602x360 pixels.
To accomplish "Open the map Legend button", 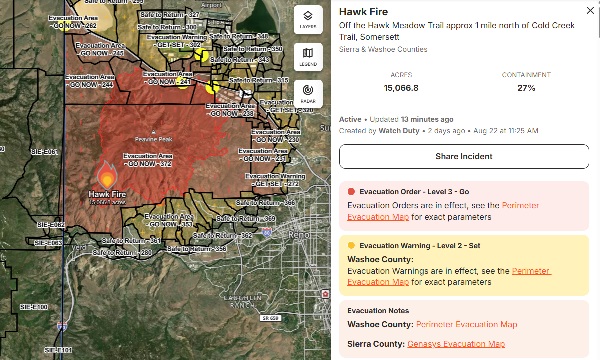I will (x=308, y=57).
